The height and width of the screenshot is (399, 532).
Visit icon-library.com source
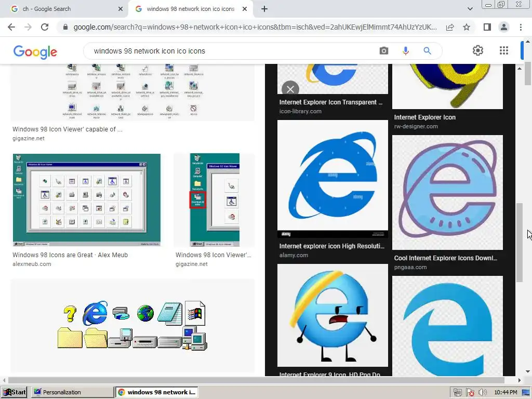coord(300,111)
